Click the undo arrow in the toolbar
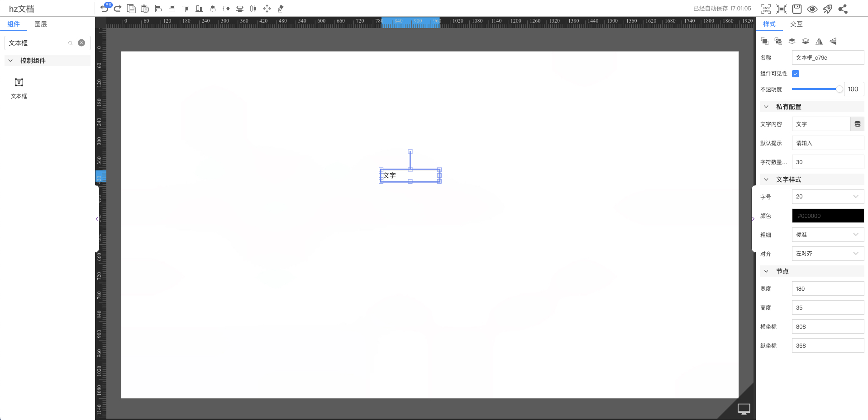868x420 pixels. tap(104, 9)
